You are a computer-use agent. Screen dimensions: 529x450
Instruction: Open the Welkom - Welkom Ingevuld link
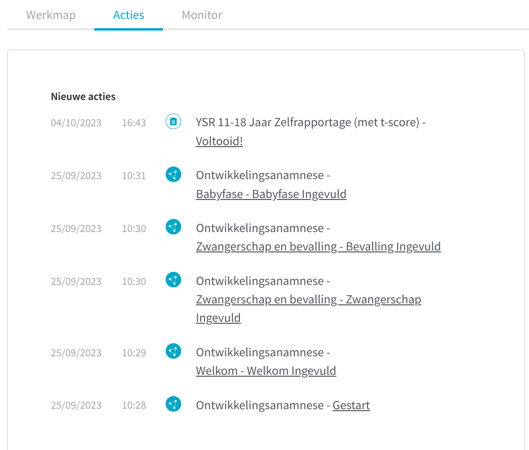pyautogui.click(x=266, y=371)
